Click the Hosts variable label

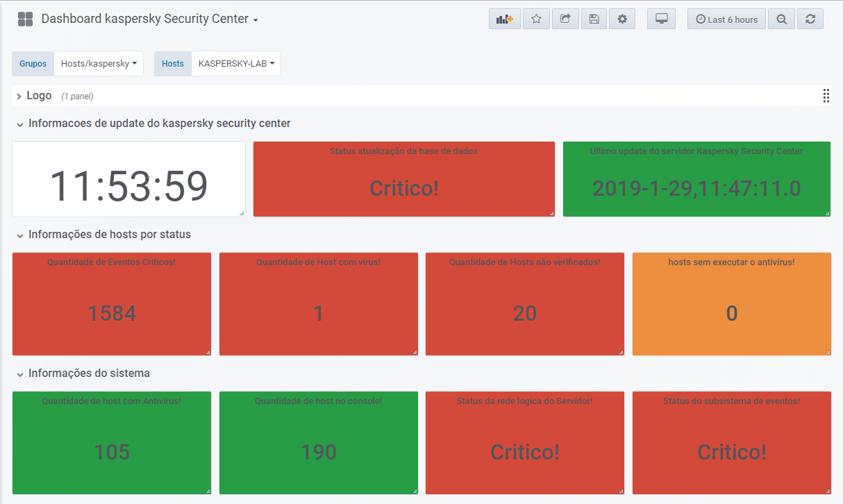[x=173, y=63]
